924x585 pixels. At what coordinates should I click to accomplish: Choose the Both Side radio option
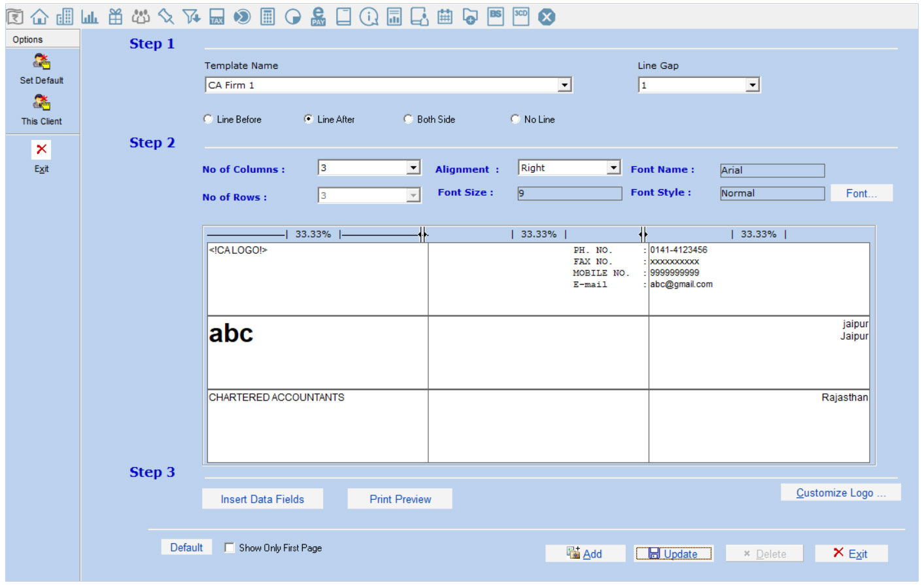click(x=408, y=119)
